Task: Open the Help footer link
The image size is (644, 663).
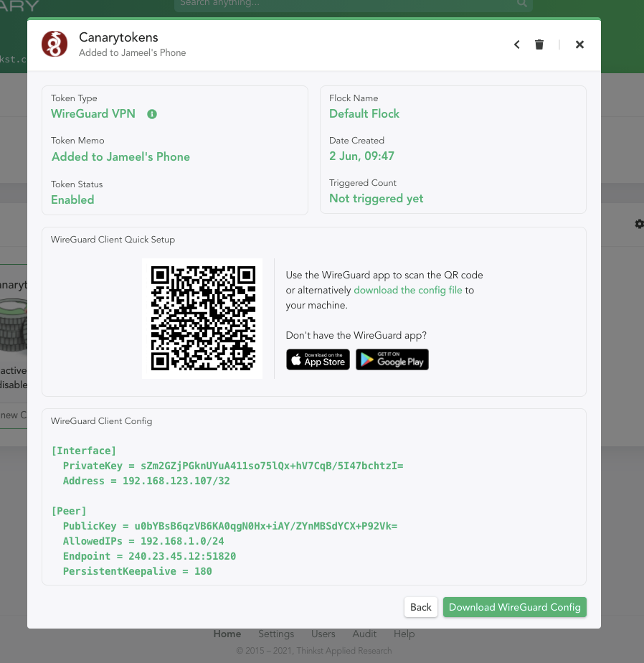Action: (404, 634)
